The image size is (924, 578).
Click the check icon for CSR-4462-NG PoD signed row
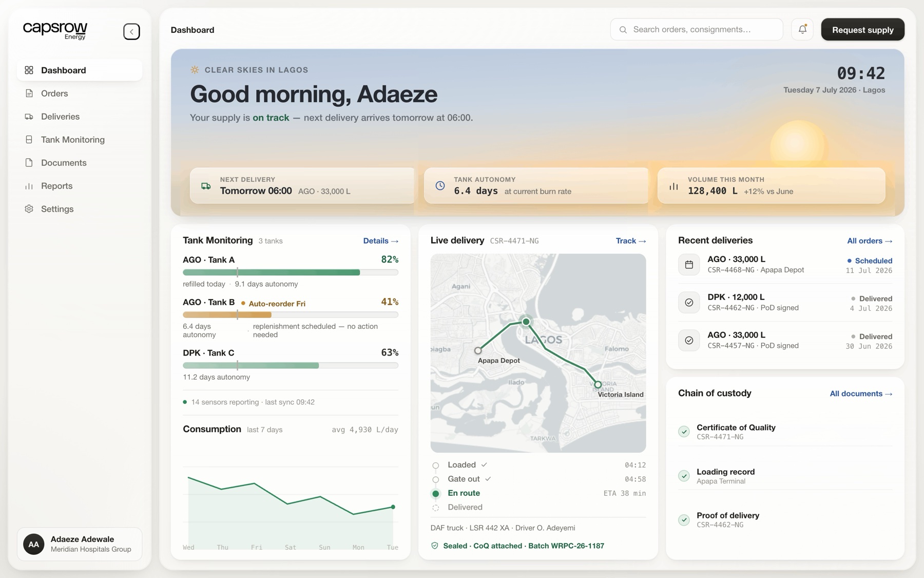point(689,303)
